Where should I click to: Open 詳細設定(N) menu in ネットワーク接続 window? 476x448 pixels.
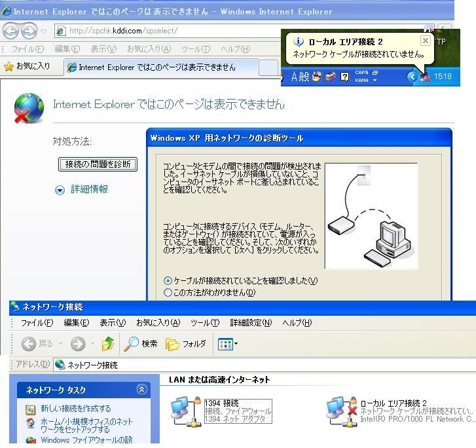click(251, 322)
